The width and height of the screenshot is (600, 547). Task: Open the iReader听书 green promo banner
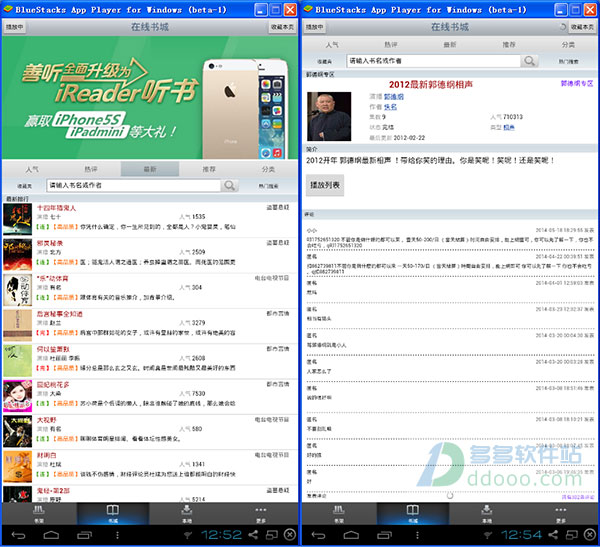pos(150,98)
